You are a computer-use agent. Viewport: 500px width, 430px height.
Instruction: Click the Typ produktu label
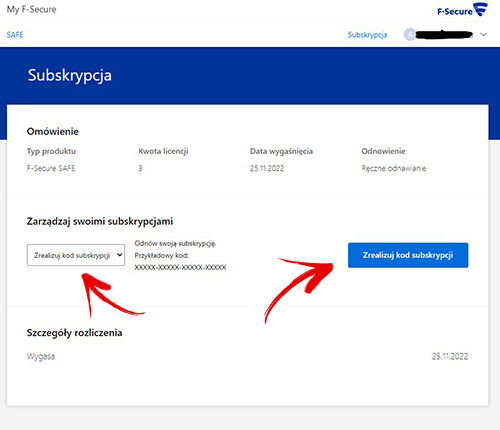(51, 151)
